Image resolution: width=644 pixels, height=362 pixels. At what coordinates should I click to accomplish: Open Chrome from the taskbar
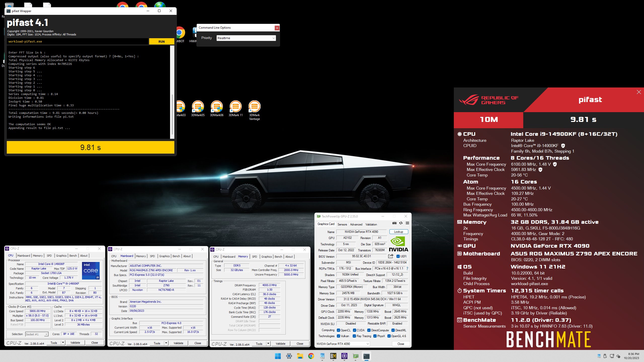[x=311, y=356]
